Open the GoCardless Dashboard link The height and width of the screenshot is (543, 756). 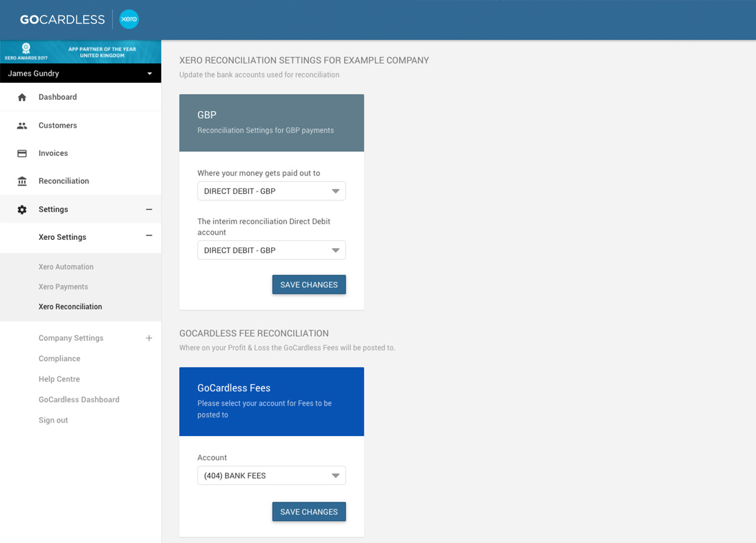(79, 399)
